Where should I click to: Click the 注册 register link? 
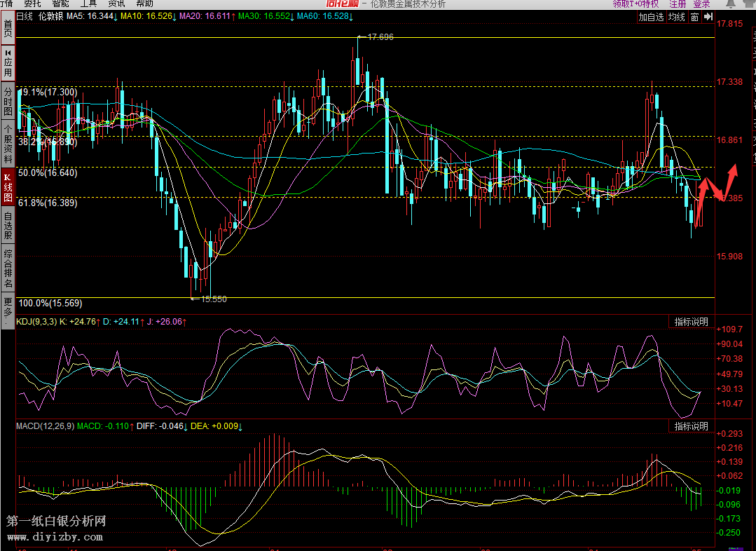[x=678, y=4]
